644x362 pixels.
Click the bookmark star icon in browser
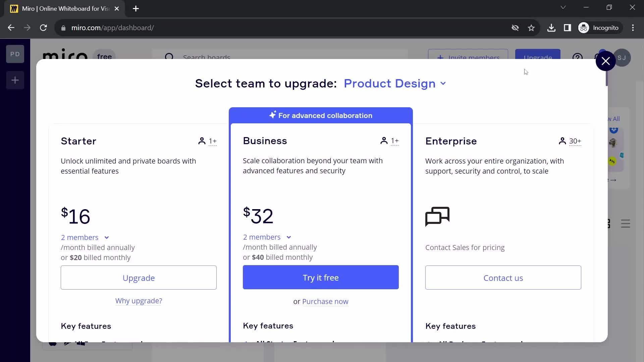[531, 27]
